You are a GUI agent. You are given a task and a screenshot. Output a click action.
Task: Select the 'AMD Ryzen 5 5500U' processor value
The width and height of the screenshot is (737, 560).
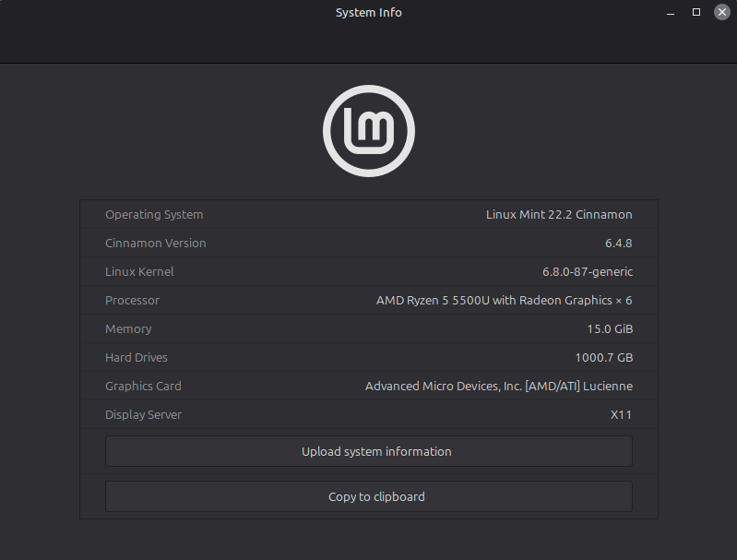[x=504, y=301]
